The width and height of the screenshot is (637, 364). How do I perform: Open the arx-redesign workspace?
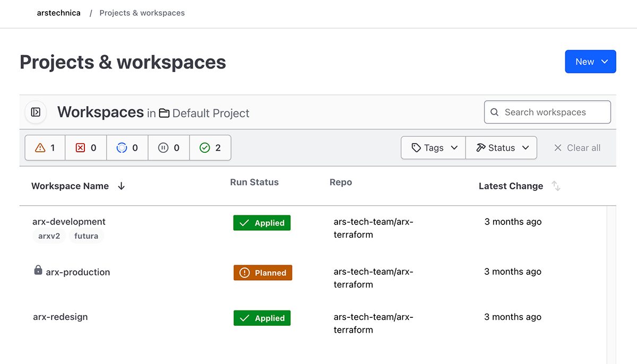[x=61, y=317]
